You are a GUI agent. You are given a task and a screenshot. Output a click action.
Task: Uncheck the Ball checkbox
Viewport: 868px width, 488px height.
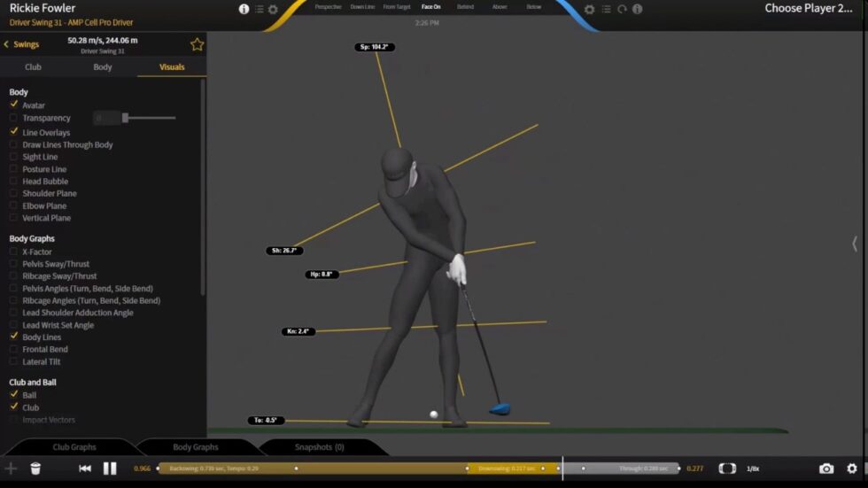(x=14, y=394)
